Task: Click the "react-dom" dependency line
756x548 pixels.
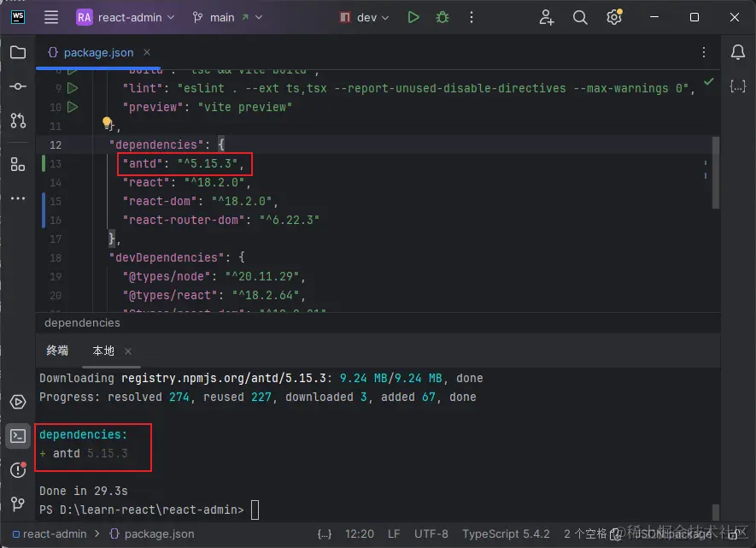Action: click(x=200, y=201)
